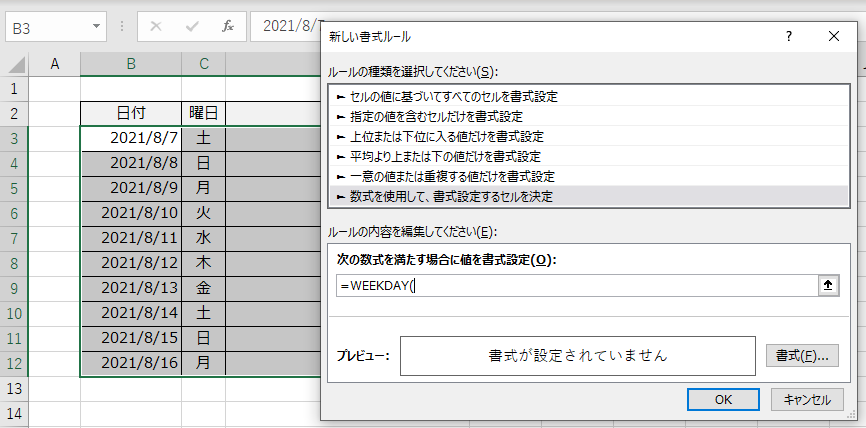Viewport: 866px width, 428px height.
Task: Click the 書式(F)... button
Action: click(801, 356)
